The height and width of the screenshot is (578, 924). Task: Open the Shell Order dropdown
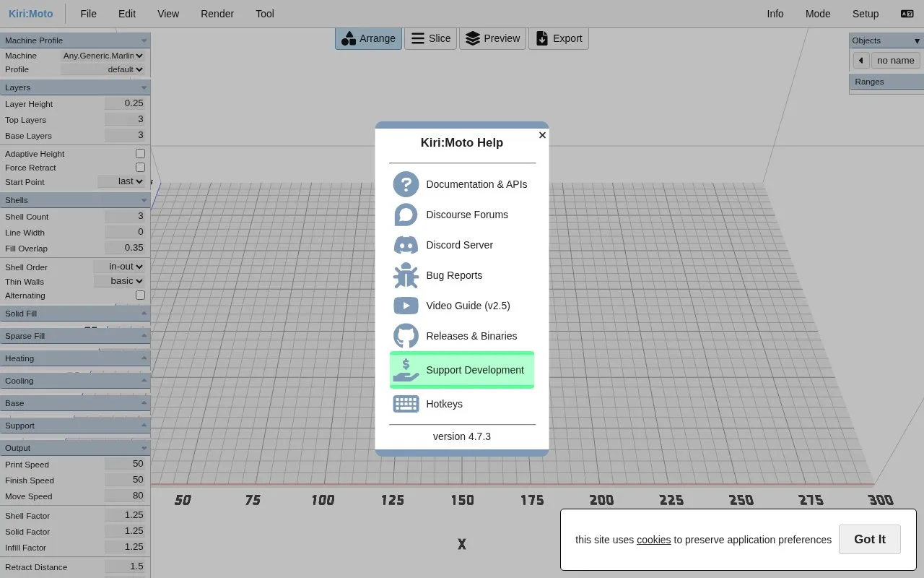[119, 267]
